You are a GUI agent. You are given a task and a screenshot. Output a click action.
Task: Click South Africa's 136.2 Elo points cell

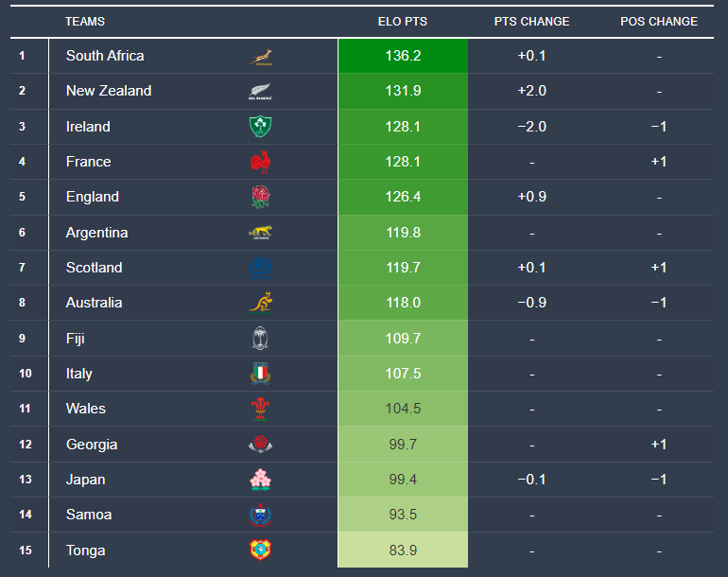click(403, 56)
